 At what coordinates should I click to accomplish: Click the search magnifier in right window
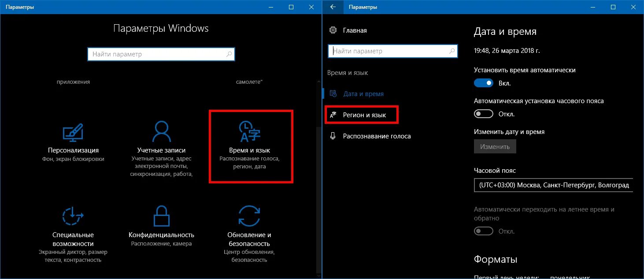coord(452,51)
